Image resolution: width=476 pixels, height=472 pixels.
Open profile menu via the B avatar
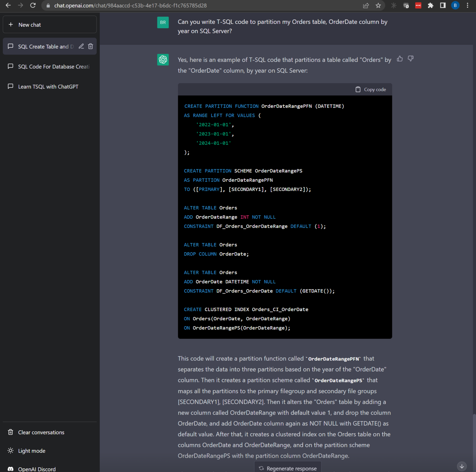[455, 5]
